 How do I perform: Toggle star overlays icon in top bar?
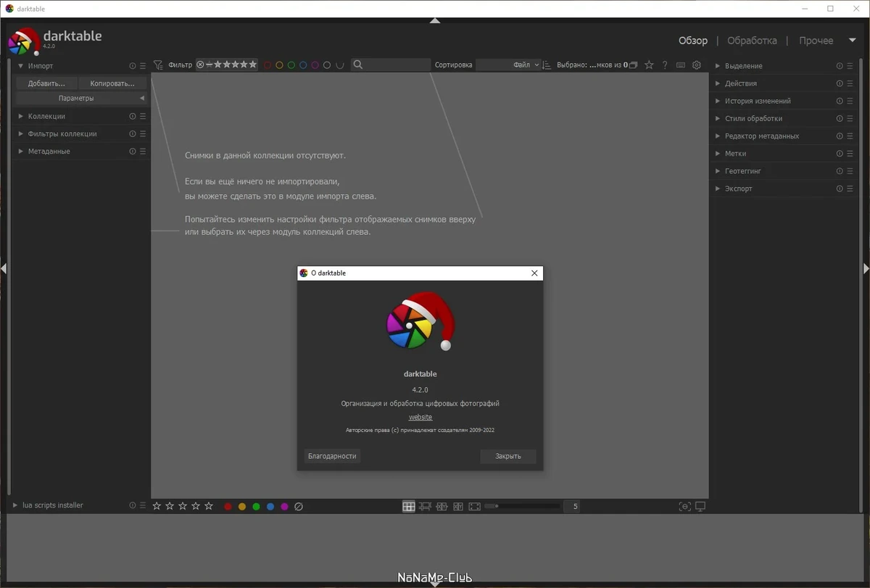tap(649, 65)
